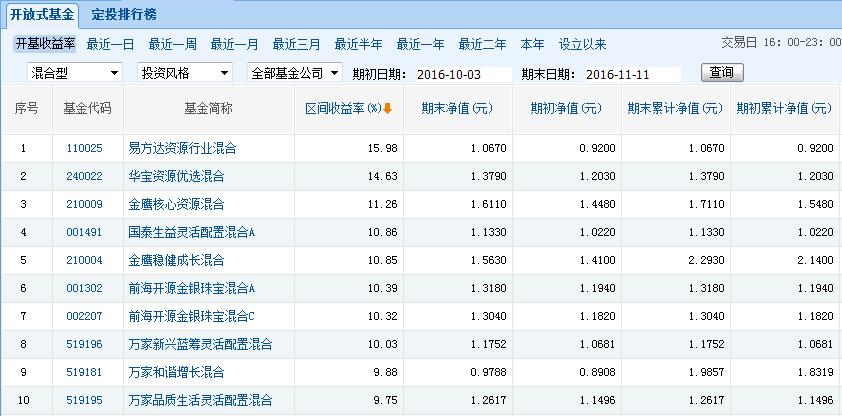Click the 15.98 return value in row 1
This screenshot has height=416, width=842.
[384, 149]
